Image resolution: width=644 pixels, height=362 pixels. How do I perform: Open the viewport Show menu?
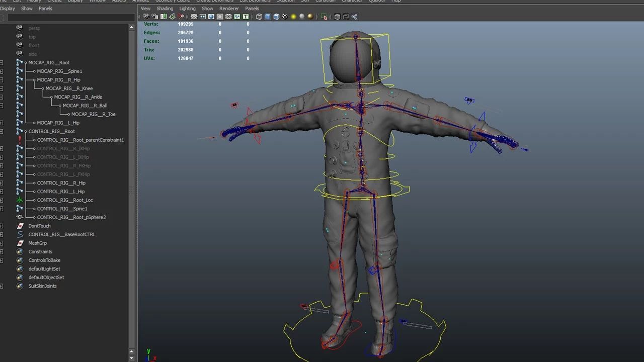click(x=207, y=9)
